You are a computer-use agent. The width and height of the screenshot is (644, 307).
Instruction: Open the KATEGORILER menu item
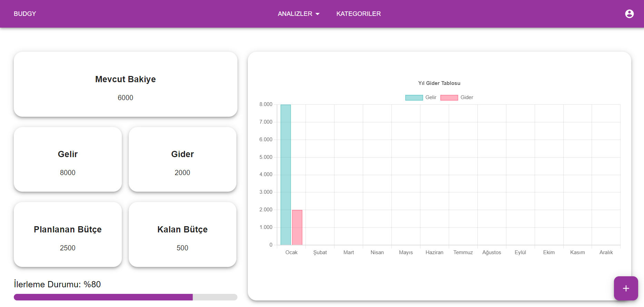359,14
